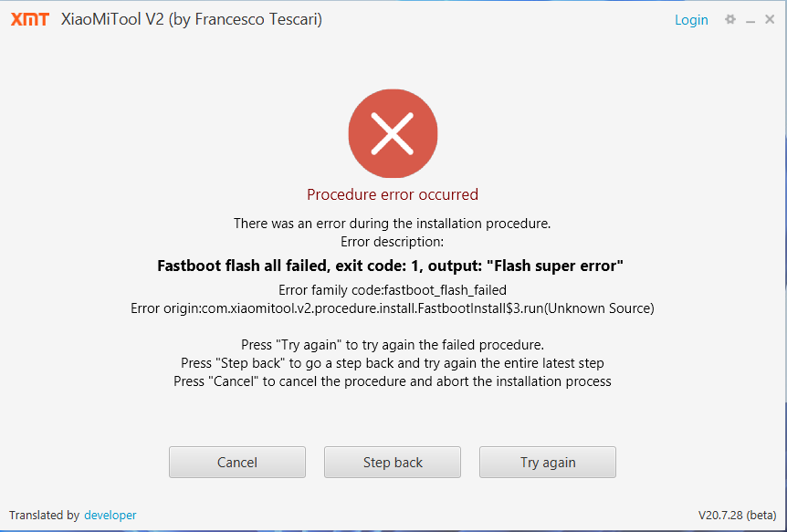Open settings via the gear icon

click(729, 19)
